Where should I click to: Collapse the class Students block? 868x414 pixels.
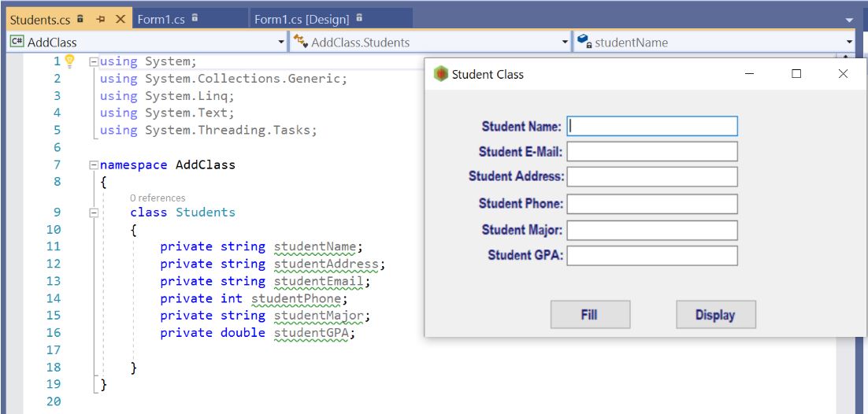pyautogui.click(x=94, y=213)
